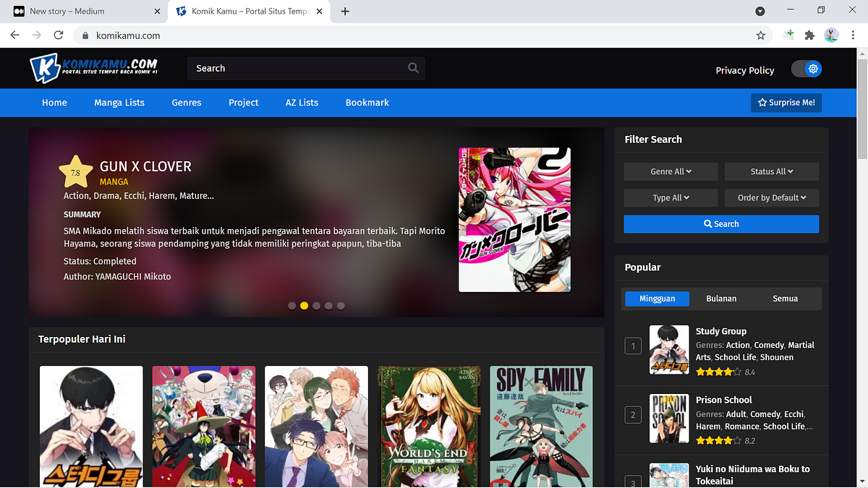Open a new tab with plus button
The image size is (868, 488).
click(x=345, y=11)
